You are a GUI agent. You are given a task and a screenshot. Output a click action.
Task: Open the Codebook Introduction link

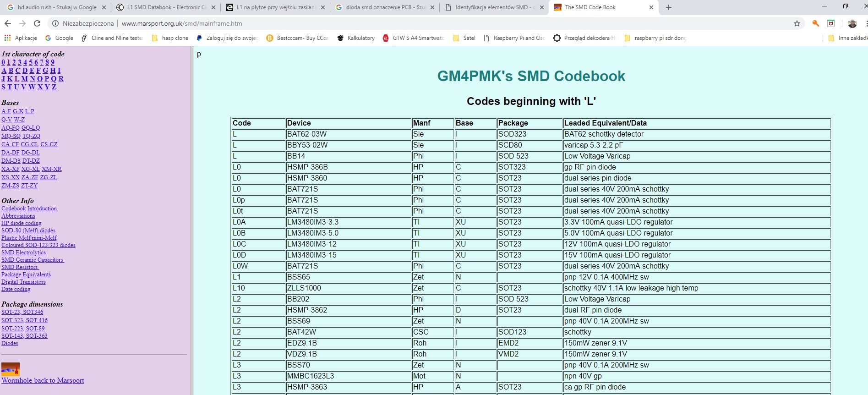pos(29,208)
